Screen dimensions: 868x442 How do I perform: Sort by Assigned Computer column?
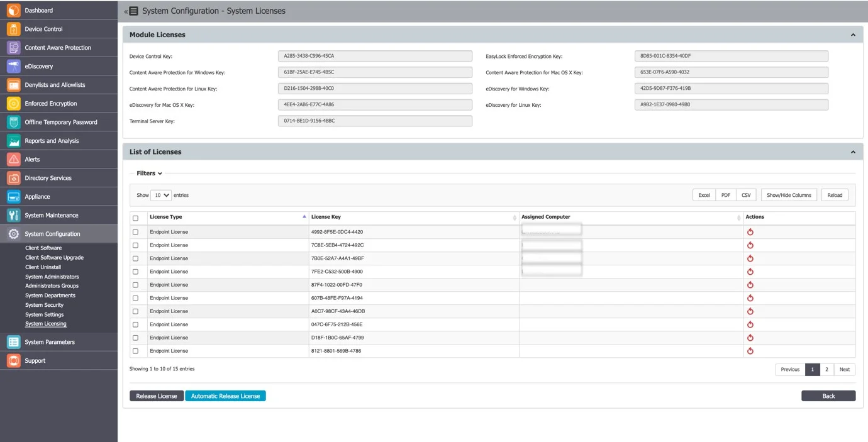click(631, 217)
